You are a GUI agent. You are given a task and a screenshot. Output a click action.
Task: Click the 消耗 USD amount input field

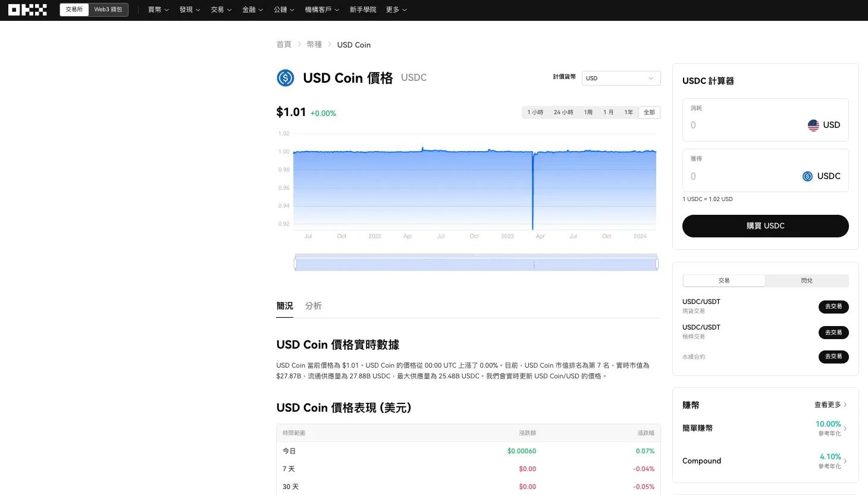click(x=744, y=125)
